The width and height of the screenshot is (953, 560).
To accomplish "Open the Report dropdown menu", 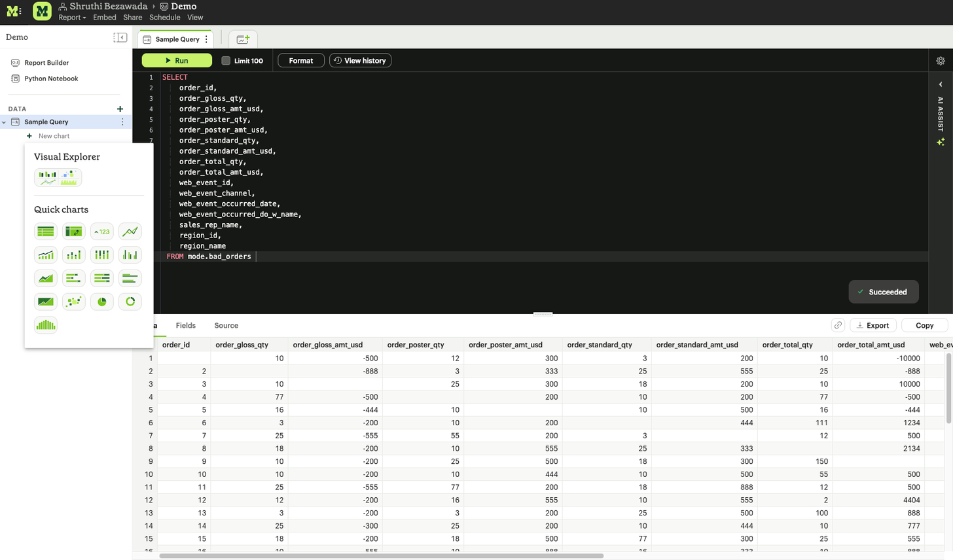I will coord(72,18).
